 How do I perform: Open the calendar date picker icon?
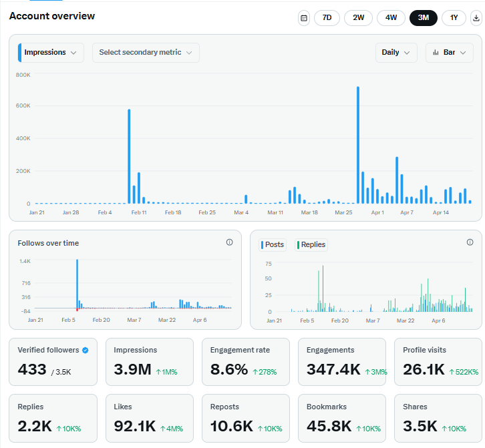point(304,18)
